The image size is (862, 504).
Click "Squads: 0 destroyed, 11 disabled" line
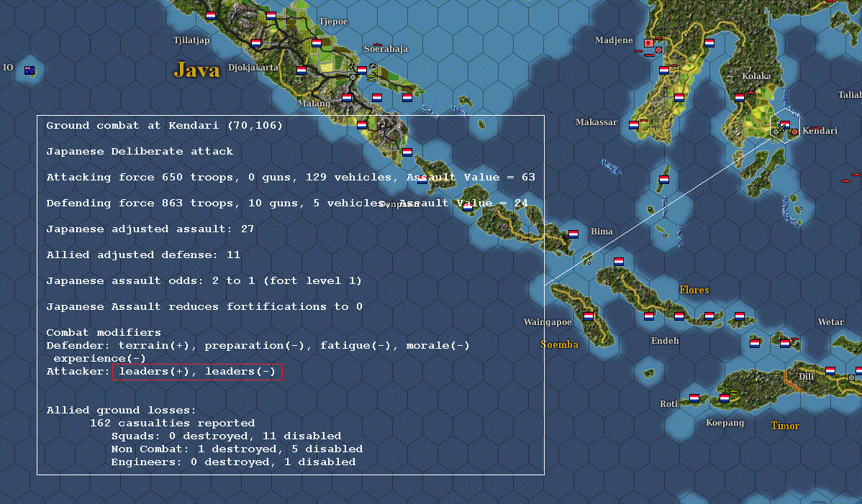point(226,436)
